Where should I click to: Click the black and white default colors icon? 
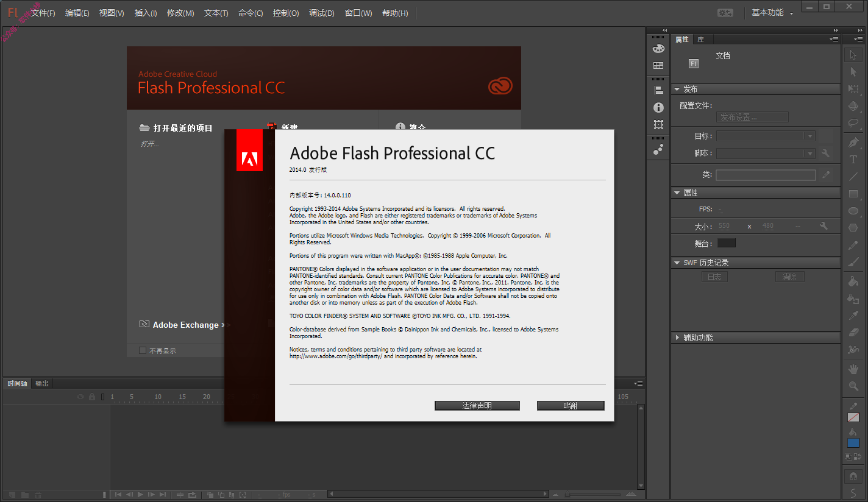pos(849,456)
